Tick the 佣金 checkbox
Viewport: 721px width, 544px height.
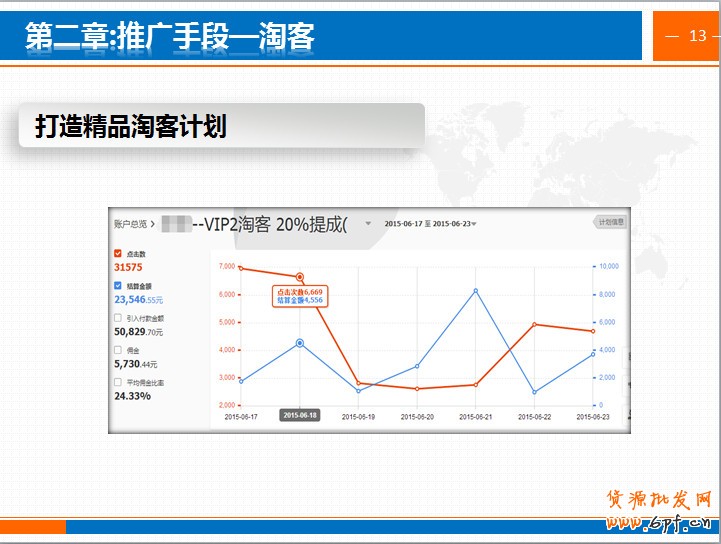click(x=118, y=350)
